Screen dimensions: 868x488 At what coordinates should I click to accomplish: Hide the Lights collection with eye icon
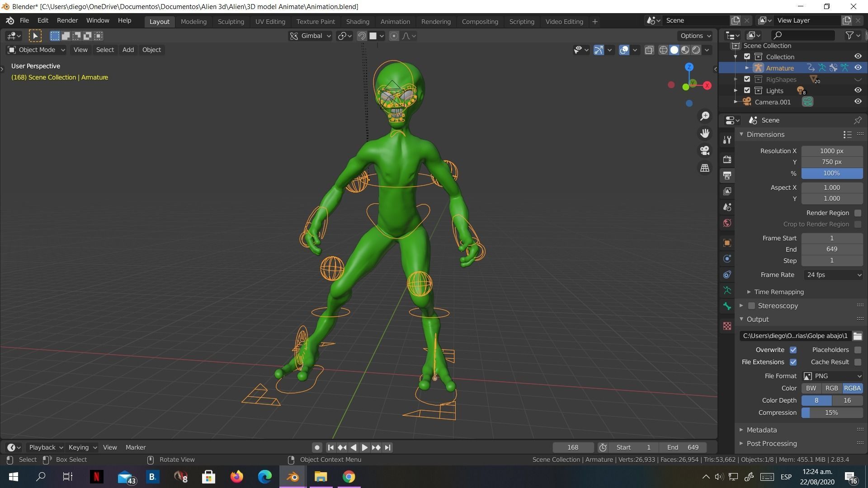858,90
